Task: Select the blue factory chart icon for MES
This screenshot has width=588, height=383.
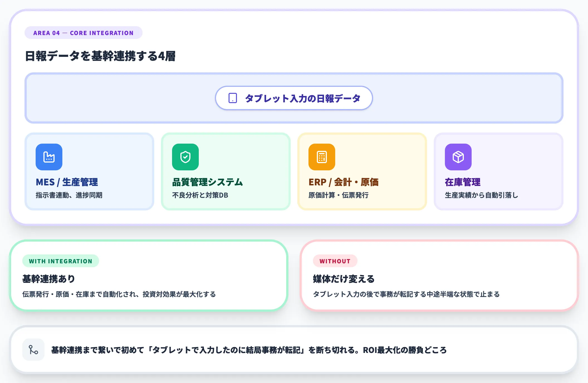Action: coord(48,157)
